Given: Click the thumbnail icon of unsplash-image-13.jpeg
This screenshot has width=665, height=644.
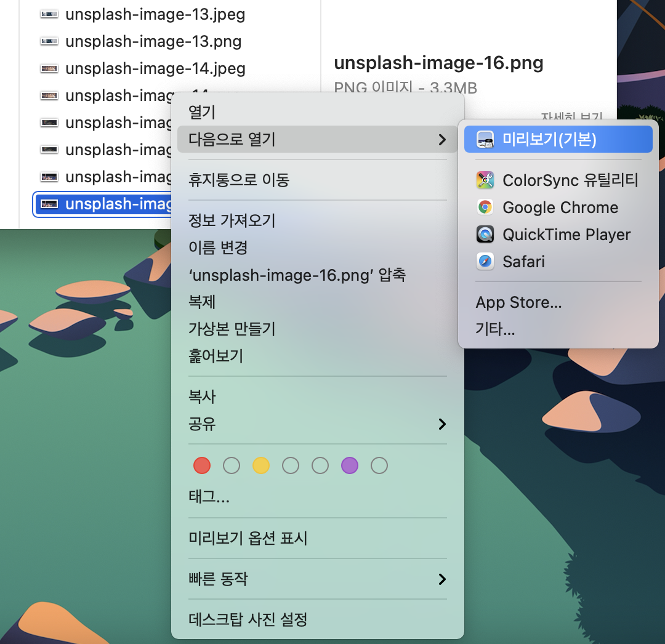Looking at the screenshot, I should [x=49, y=14].
